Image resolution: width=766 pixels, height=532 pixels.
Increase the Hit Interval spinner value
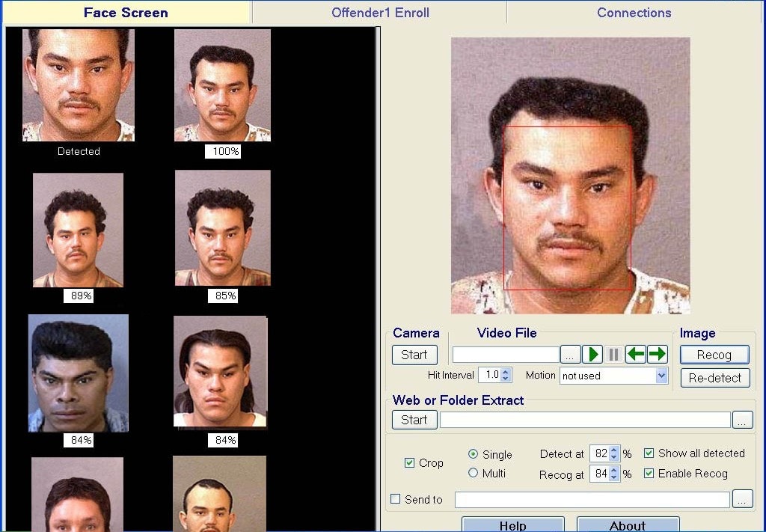[x=506, y=372]
